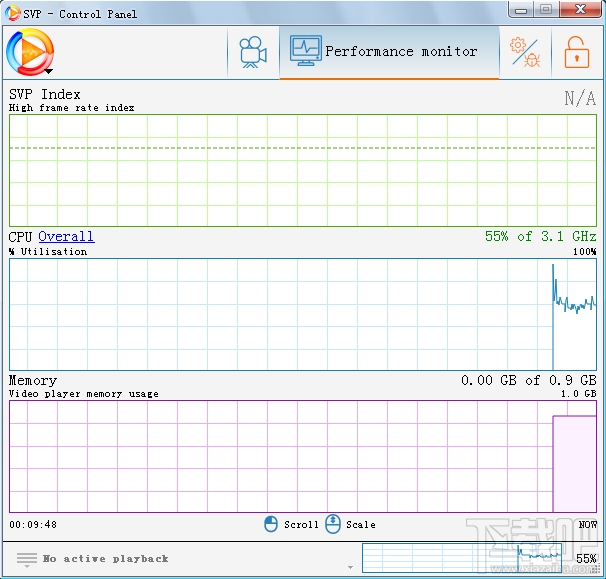This screenshot has width=606, height=579.
Task: Click the SVP Index graph area
Action: pos(303,170)
